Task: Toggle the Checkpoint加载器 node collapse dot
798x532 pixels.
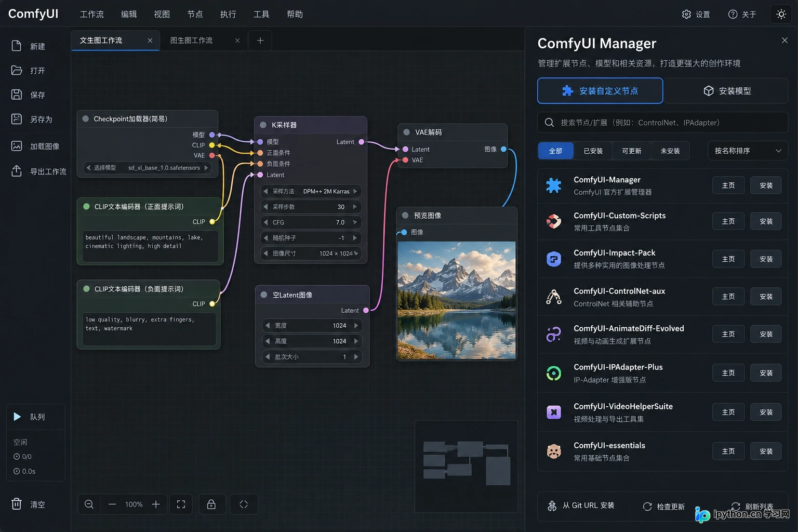Action: pyautogui.click(x=86, y=118)
